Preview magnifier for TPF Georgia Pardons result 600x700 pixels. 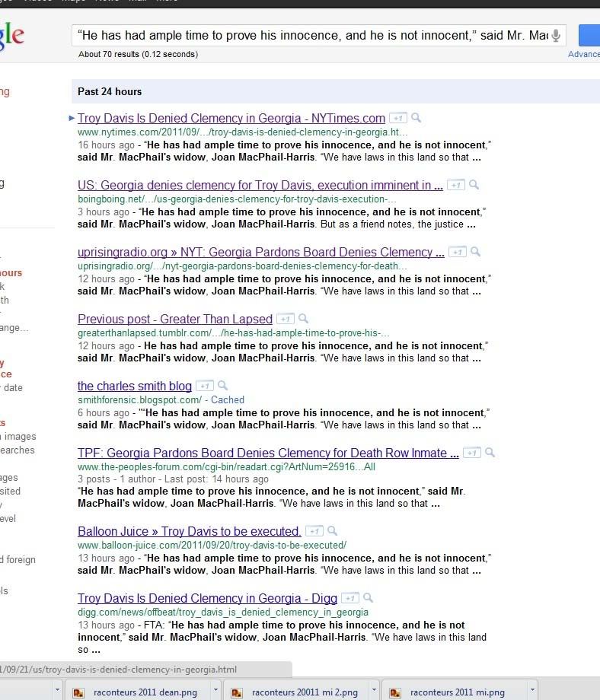pyautogui.click(x=490, y=452)
